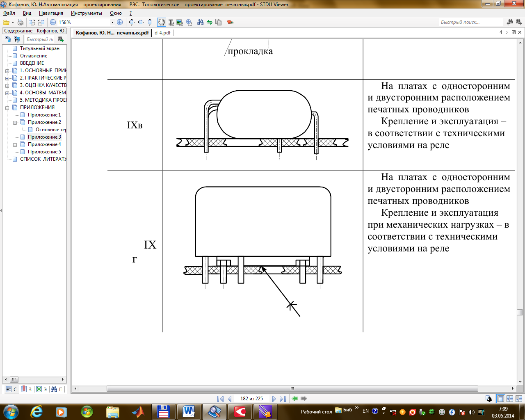The height and width of the screenshot is (420, 525).
Task: Select СПИСОК ЛИТЕРАТУРЫ entry
Action: click(x=43, y=159)
